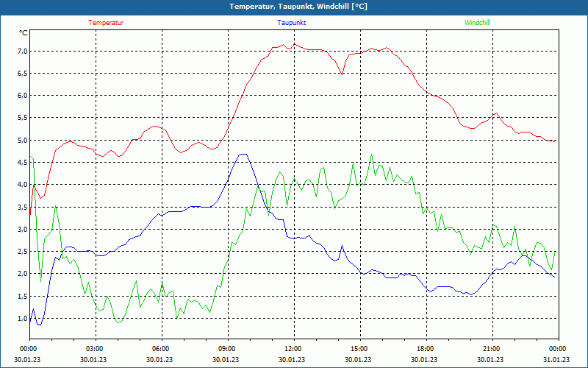588x368 pixels.
Task: Click the 1,5 y-axis value
Action: click(x=23, y=296)
